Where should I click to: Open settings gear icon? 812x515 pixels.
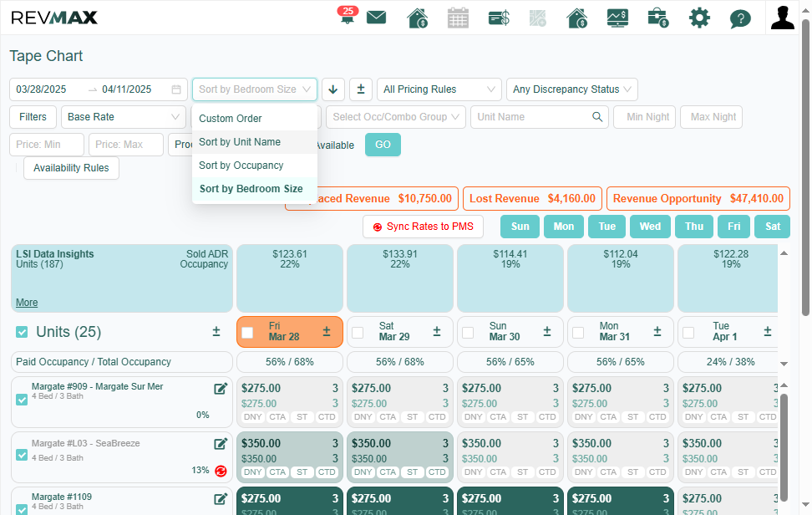point(699,18)
